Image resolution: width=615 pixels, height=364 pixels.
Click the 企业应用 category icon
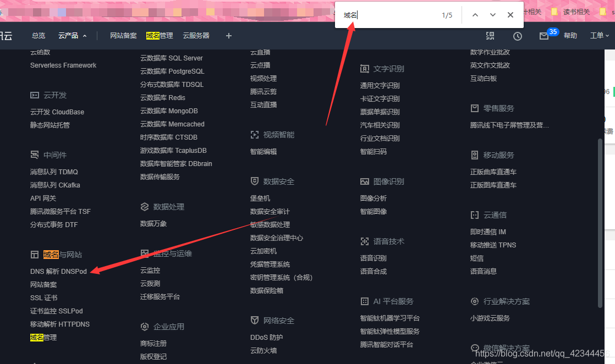[x=145, y=327]
